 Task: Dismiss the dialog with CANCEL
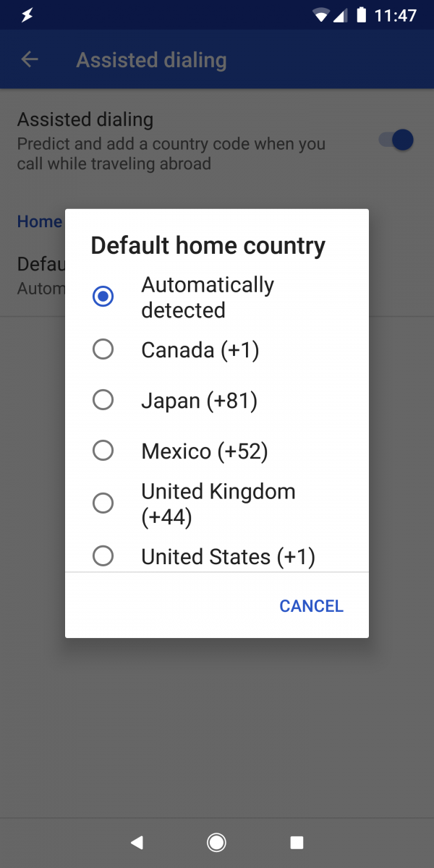click(311, 605)
